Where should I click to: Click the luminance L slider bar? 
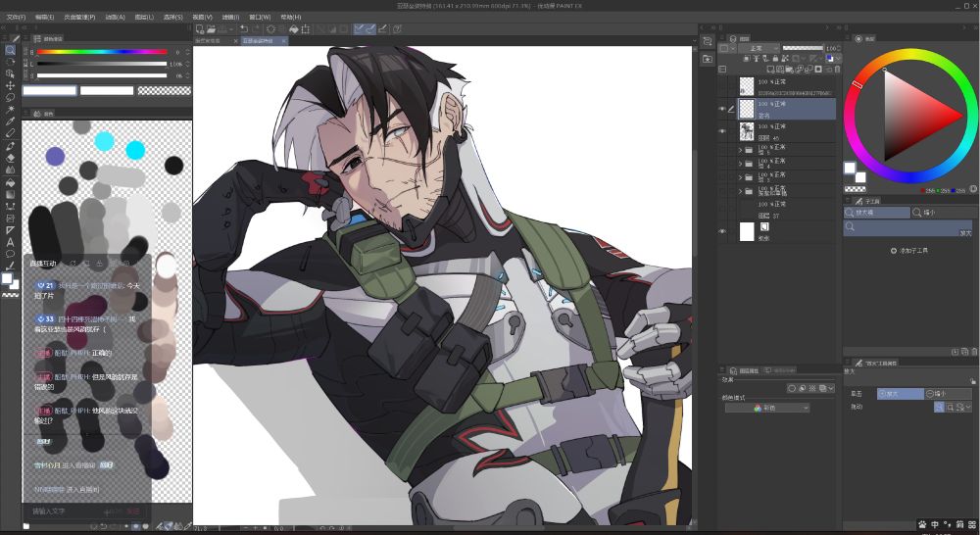coord(102,64)
